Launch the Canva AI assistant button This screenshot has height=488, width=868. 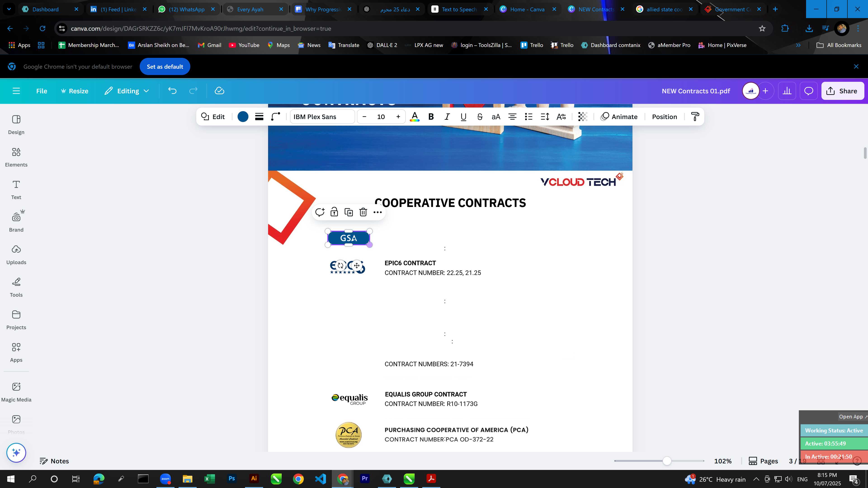click(x=16, y=453)
